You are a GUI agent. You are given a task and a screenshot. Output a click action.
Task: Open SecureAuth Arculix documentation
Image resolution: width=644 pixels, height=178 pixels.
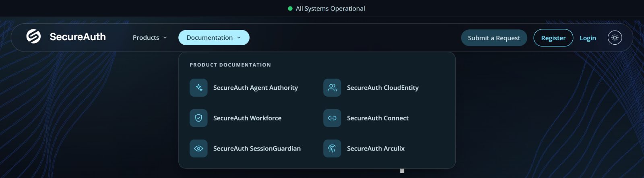click(376, 148)
